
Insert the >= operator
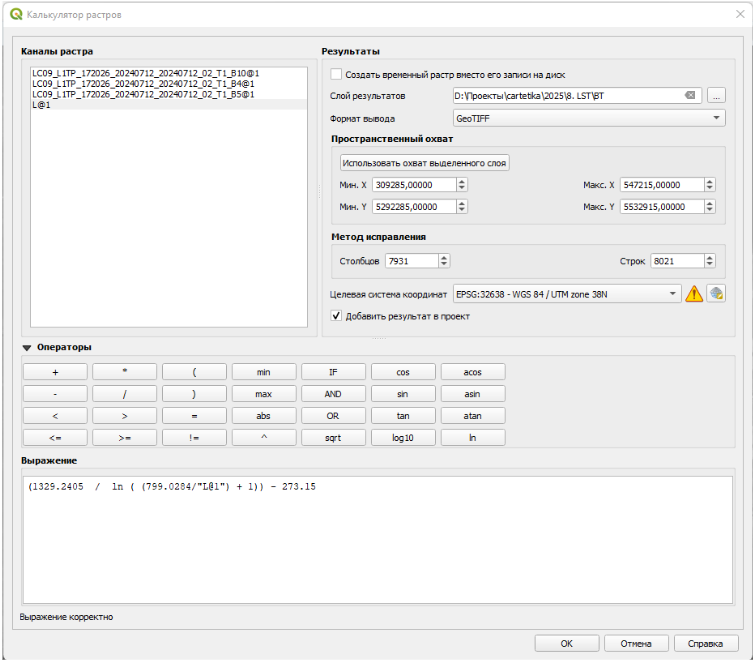click(x=124, y=438)
